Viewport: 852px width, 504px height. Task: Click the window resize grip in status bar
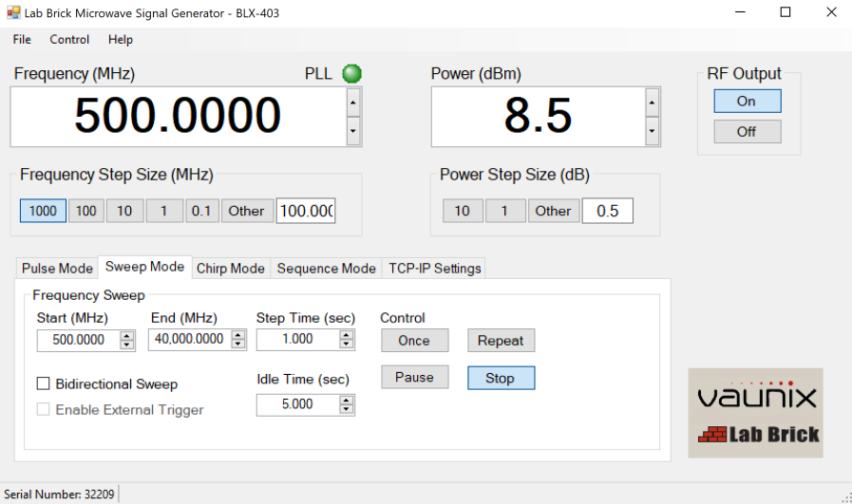(846, 498)
